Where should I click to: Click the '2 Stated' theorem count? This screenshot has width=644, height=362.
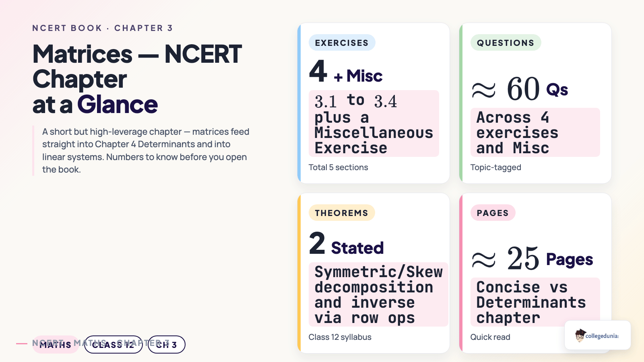[x=346, y=244]
